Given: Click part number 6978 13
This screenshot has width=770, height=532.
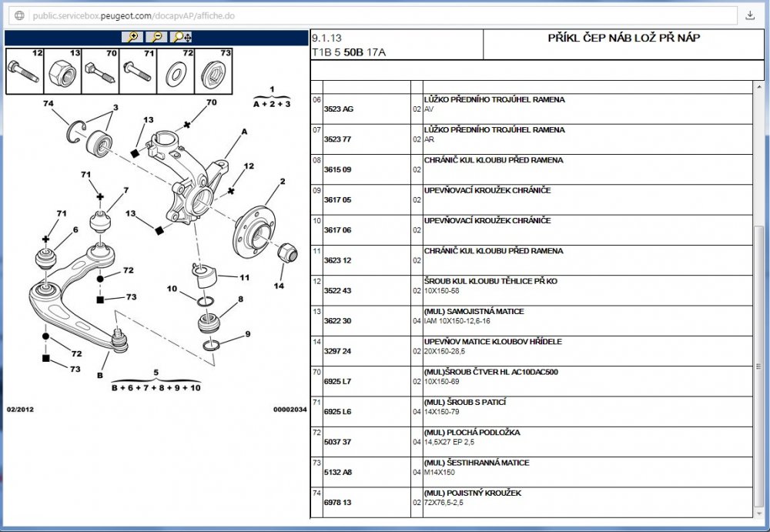Looking at the screenshot, I should (337, 503).
